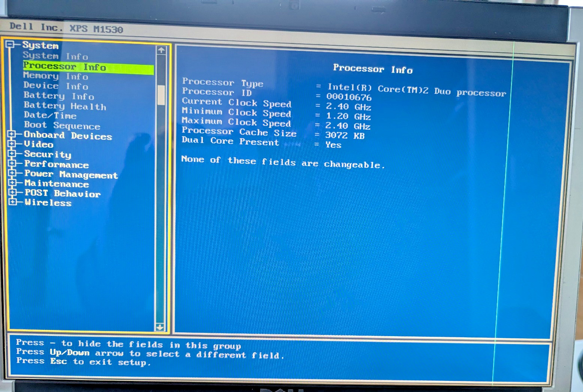This screenshot has width=583, height=392.
Task: Select the Power Management label
Action: 71,175
